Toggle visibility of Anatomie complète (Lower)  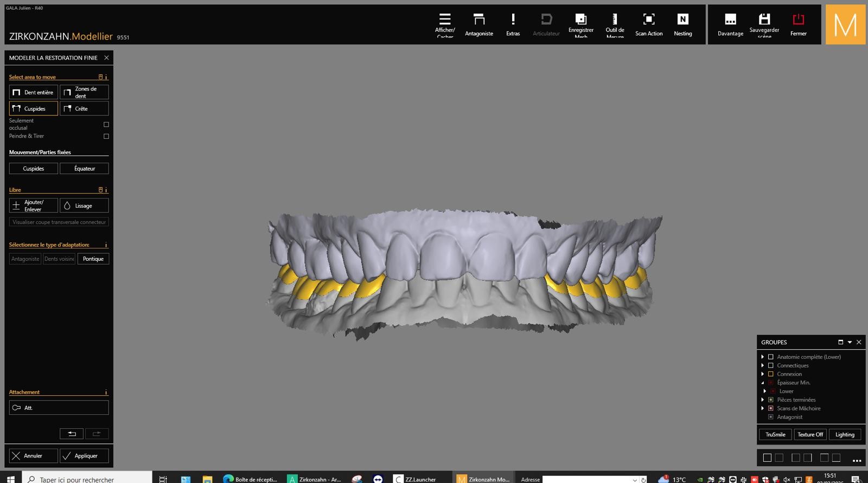coord(770,357)
